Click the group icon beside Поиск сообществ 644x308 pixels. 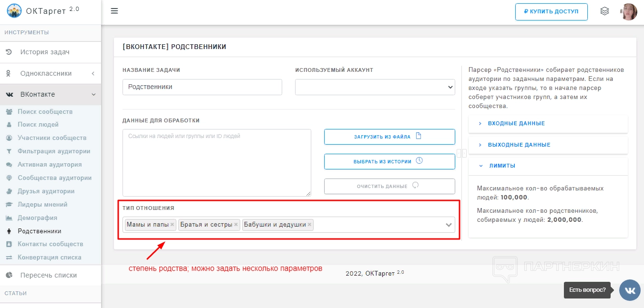pyautogui.click(x=9, y=112)
